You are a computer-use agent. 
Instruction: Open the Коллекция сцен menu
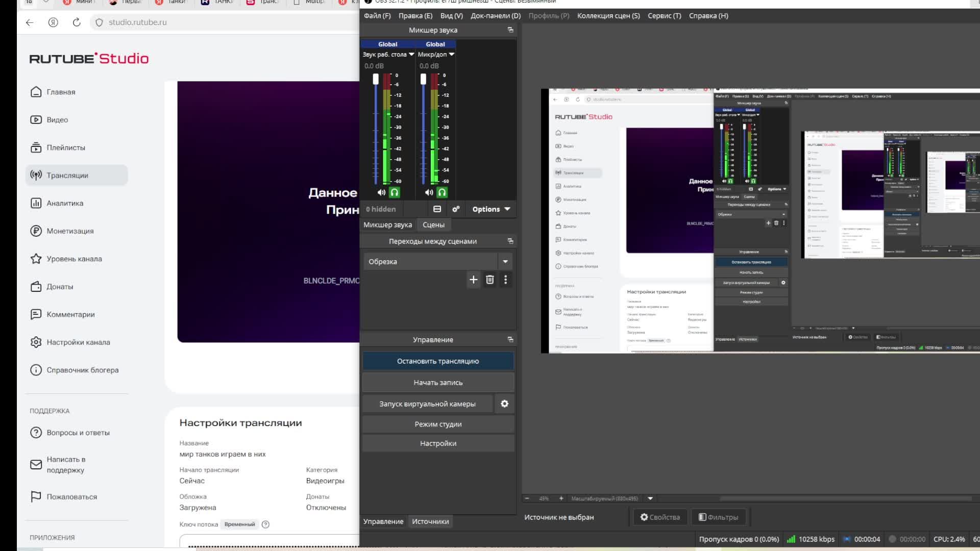point(608,16)
